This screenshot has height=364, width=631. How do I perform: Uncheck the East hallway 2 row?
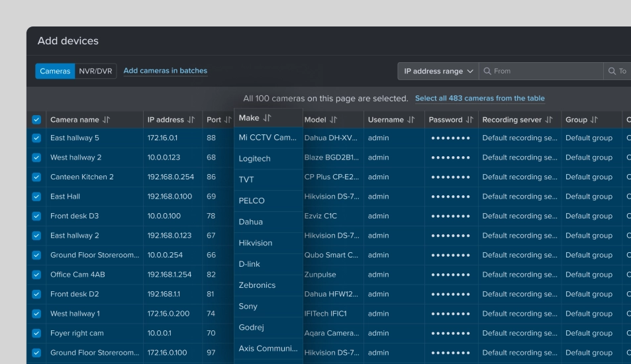(x=36, y=236)
